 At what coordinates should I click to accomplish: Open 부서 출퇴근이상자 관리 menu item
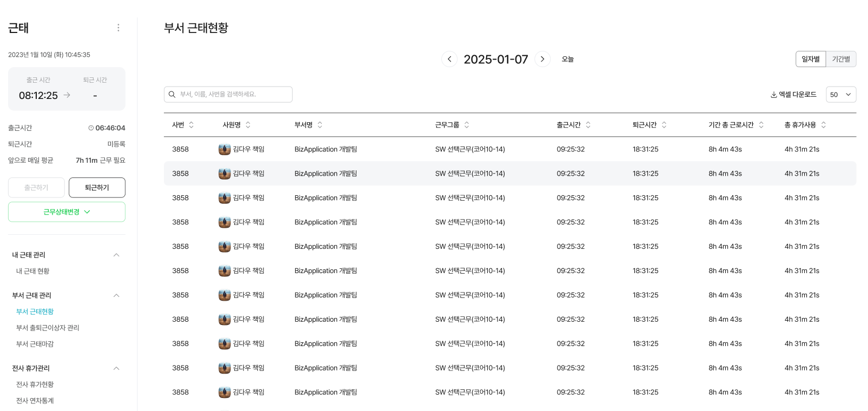(48, 328)
